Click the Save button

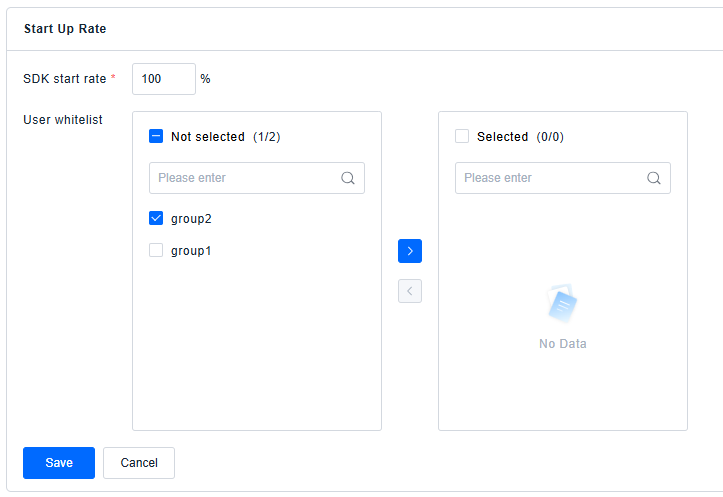(59, 463)
